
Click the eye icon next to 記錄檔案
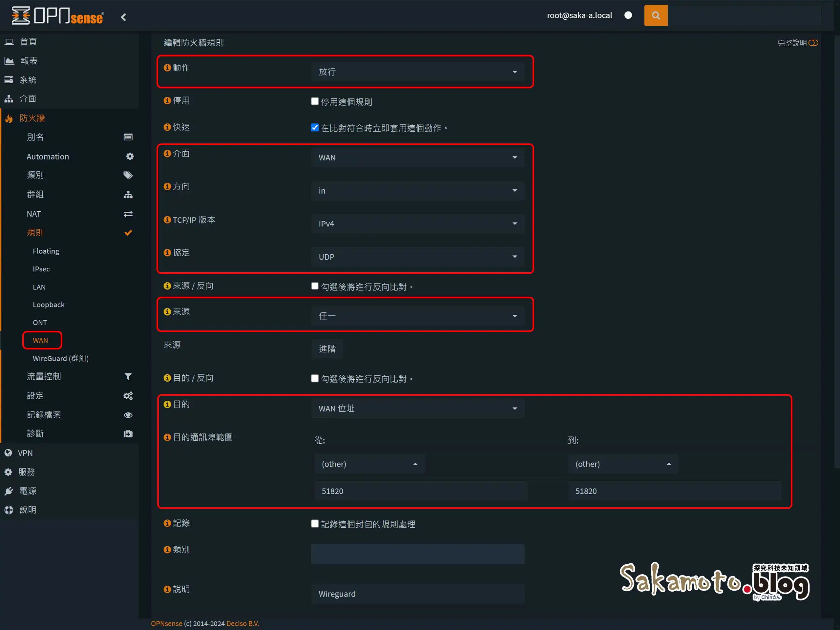[x=128, y=415]
